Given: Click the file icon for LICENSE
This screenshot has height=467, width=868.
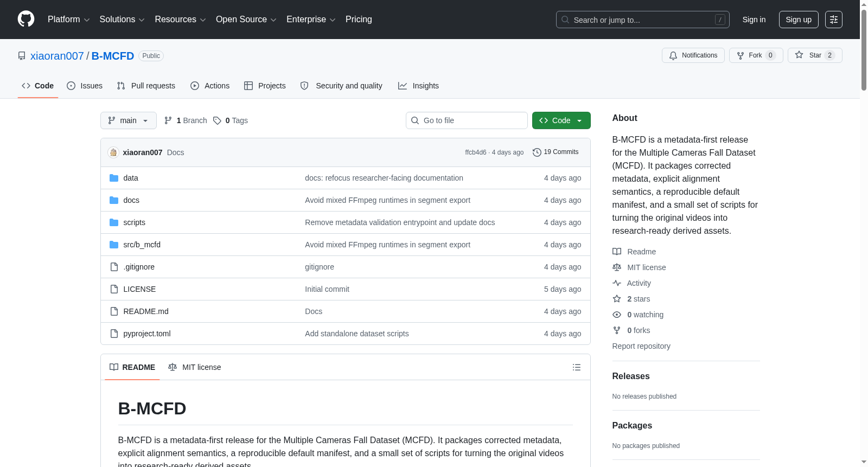Looking at the screenshot, I should point(114,289).
